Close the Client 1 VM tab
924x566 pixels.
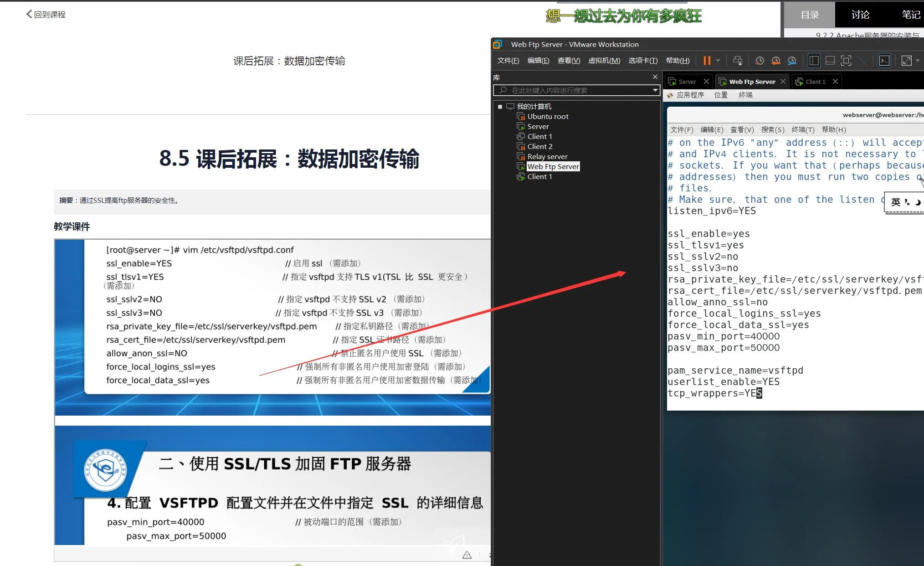(835, 82)
